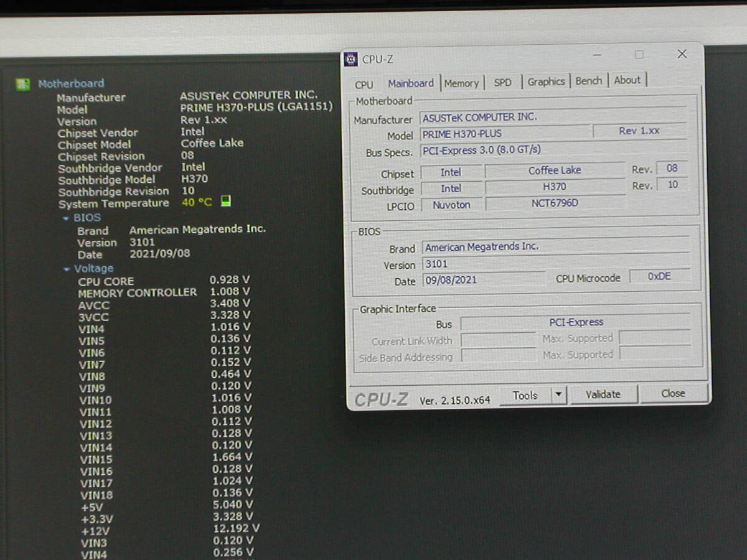Viewport: 747px width, 560px height.
Task: Click the Validate button
Action: [603, 394]
